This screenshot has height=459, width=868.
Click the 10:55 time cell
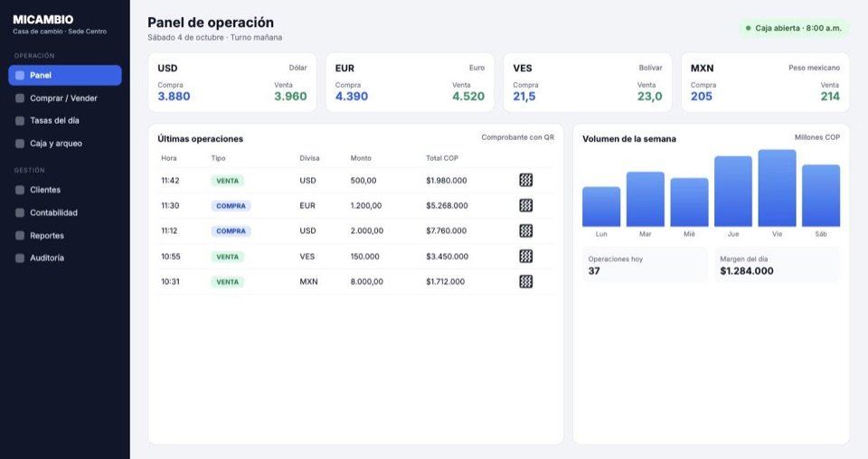[171, 257]
